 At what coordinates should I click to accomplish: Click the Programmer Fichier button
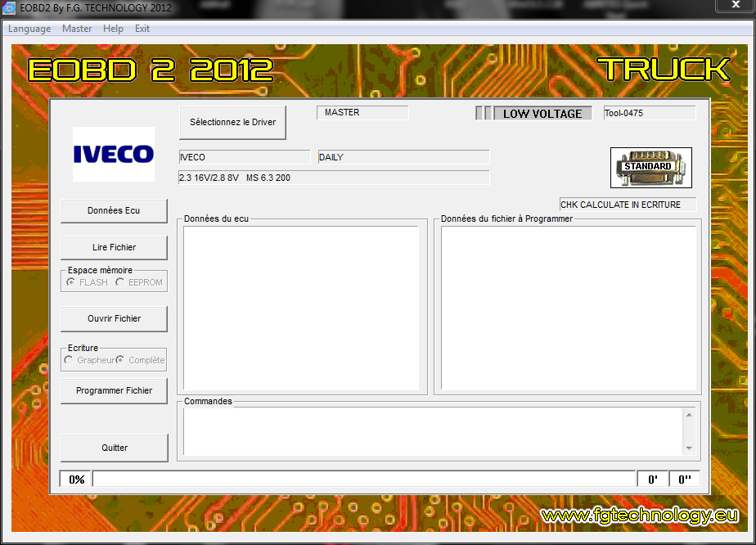(114, 390)
